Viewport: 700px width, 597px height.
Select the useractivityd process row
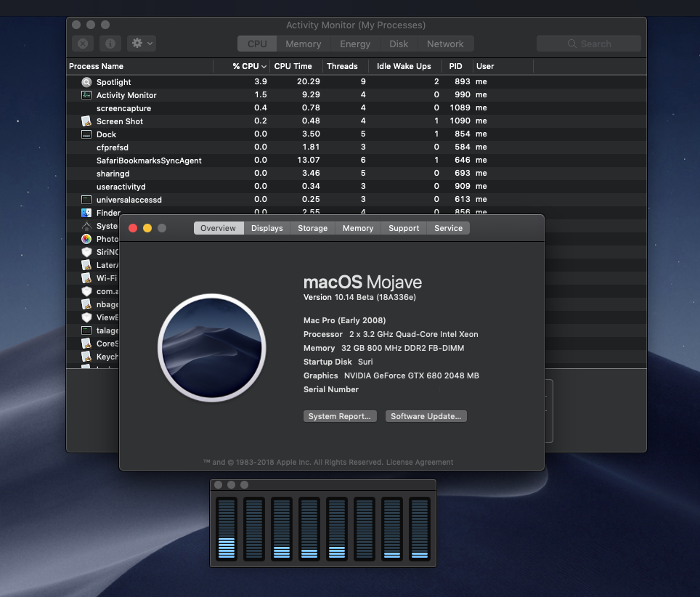357,186
